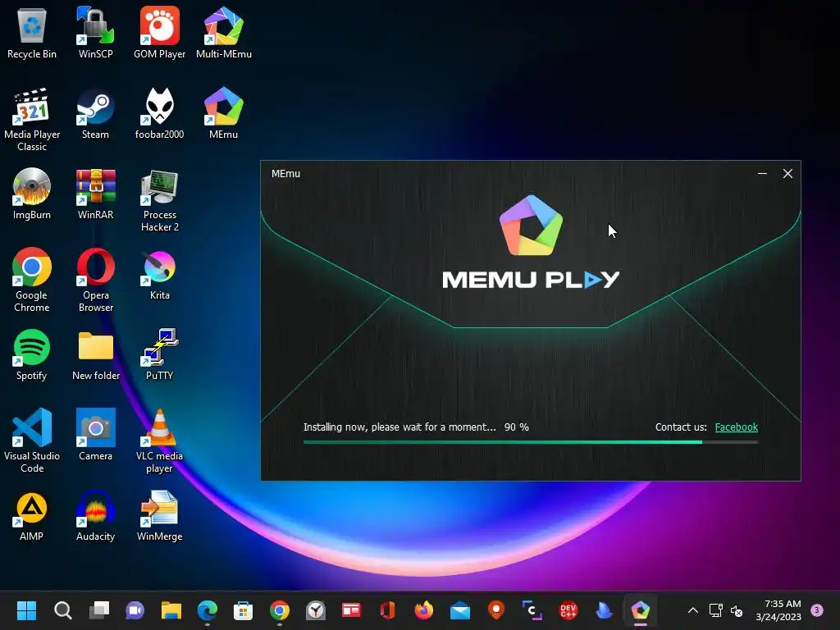This screenshot has height=630, width=840.
Task: Select the Visual Studio Code shortcut
Action: [32, 441]
